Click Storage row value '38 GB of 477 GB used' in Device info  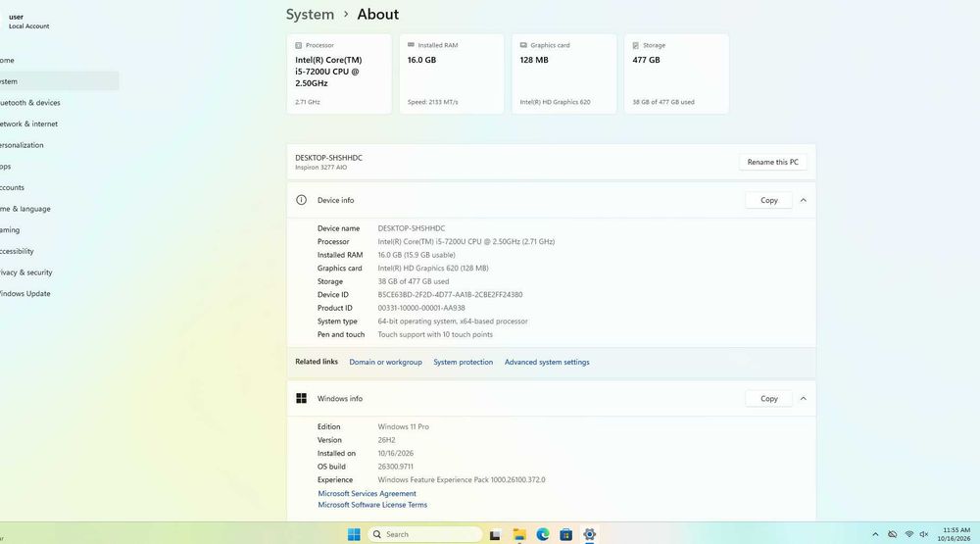414,281
